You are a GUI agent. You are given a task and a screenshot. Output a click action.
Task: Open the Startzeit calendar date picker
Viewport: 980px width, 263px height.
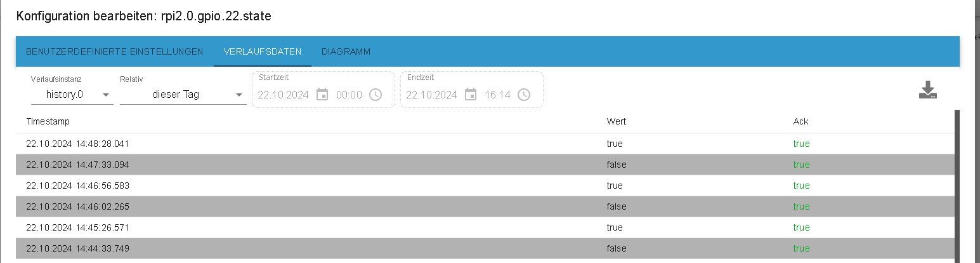point(322,95)
